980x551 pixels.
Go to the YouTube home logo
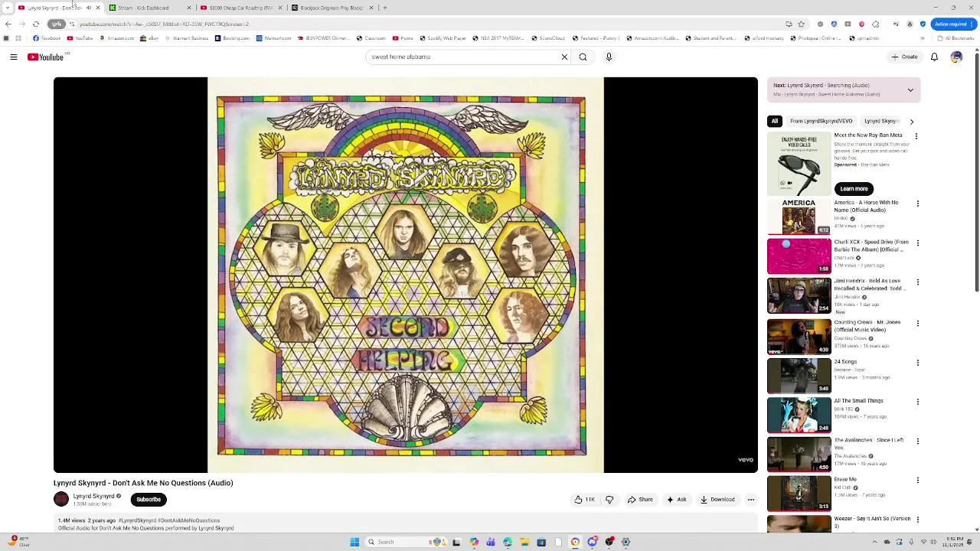(45, 57)
